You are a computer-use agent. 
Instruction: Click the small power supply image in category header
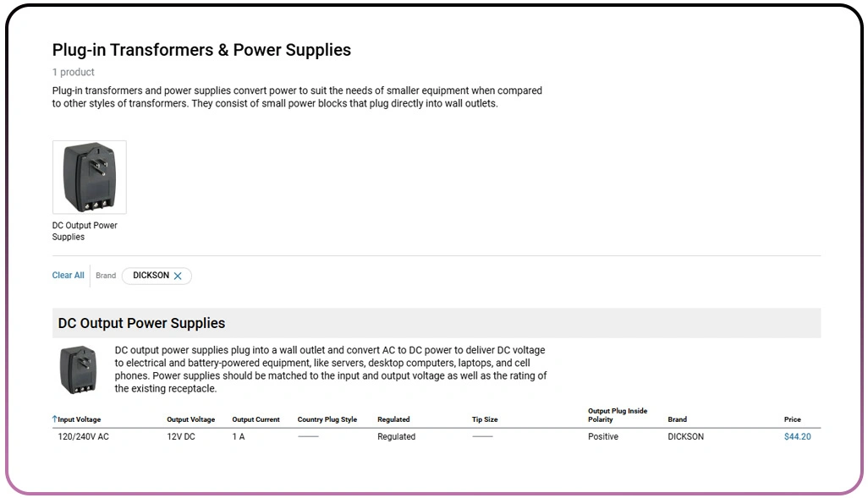click(x=76, y=369)
